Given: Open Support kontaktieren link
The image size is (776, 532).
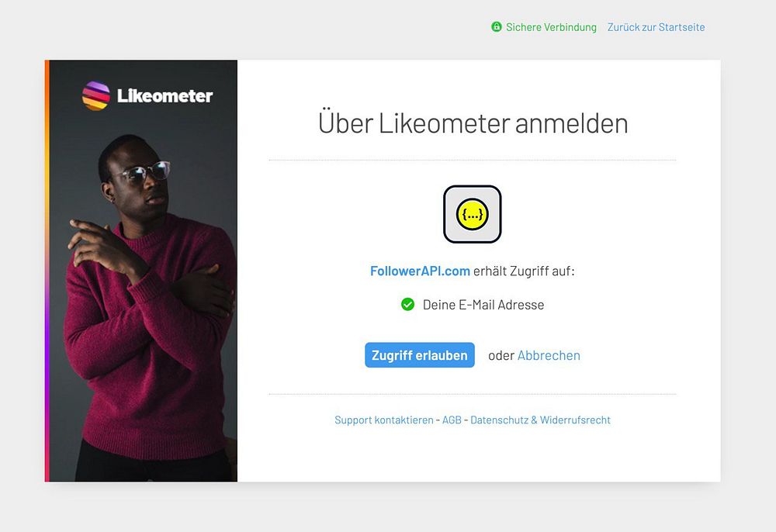Looking at the screenshot, I should [x=384, y=420].
